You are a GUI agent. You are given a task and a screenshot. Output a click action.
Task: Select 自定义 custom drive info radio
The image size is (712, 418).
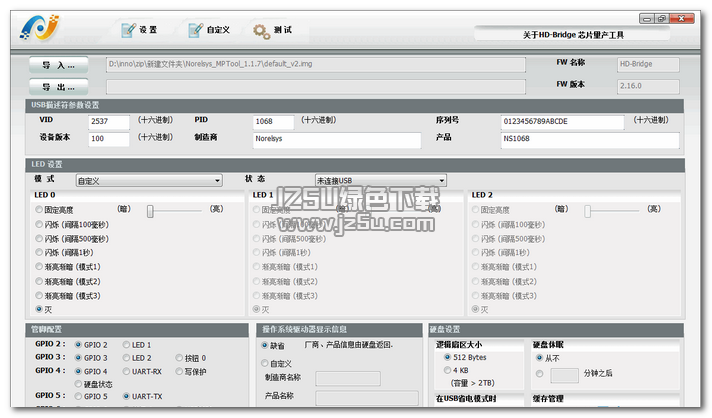click(x=265, y=363)
